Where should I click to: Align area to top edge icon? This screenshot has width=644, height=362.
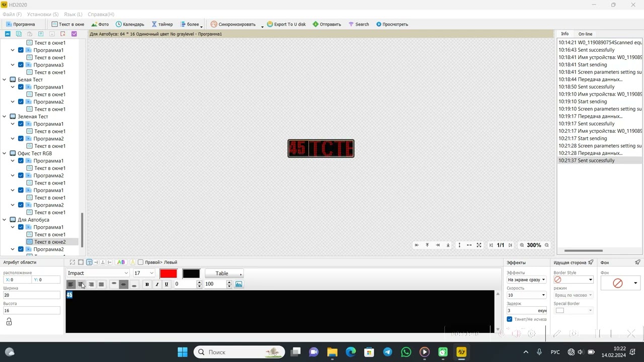pos(427,245)
